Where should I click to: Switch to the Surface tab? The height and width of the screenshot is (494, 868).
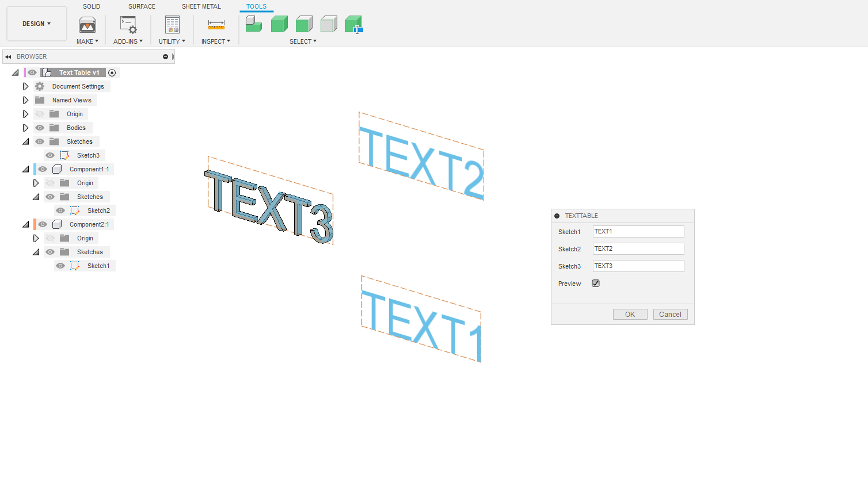tap(142, 6)
